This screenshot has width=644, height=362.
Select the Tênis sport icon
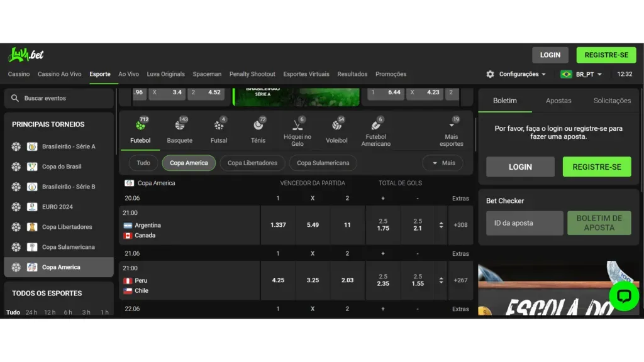pos(258,131)
